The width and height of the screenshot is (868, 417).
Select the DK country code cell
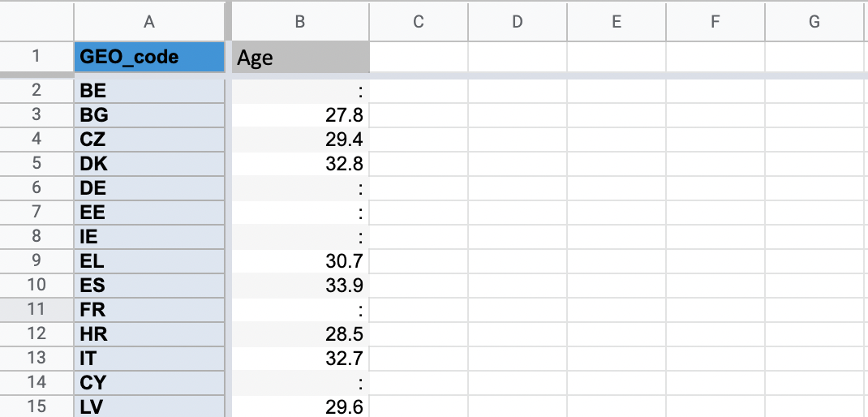[x=148, y=163]
